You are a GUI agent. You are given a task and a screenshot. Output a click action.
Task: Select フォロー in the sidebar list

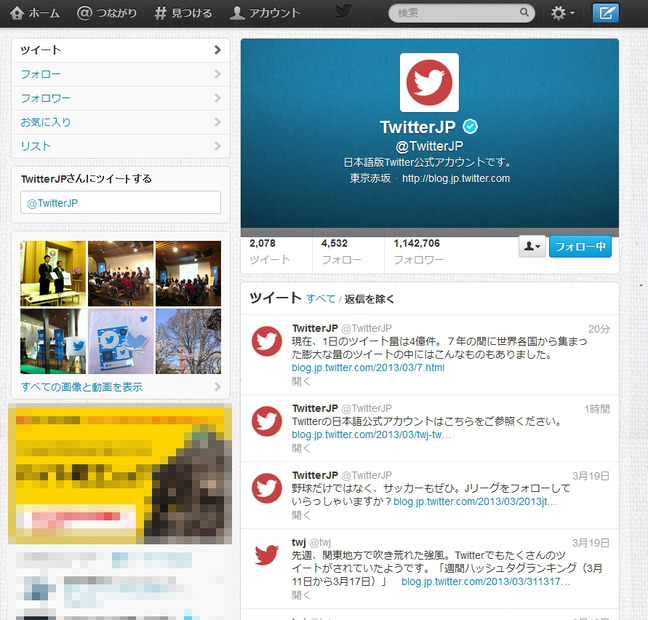(121, 74)
